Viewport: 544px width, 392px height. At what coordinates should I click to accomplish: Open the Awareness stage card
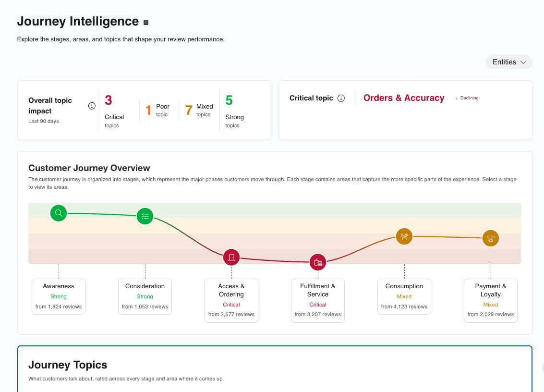(x=59, y=296)
